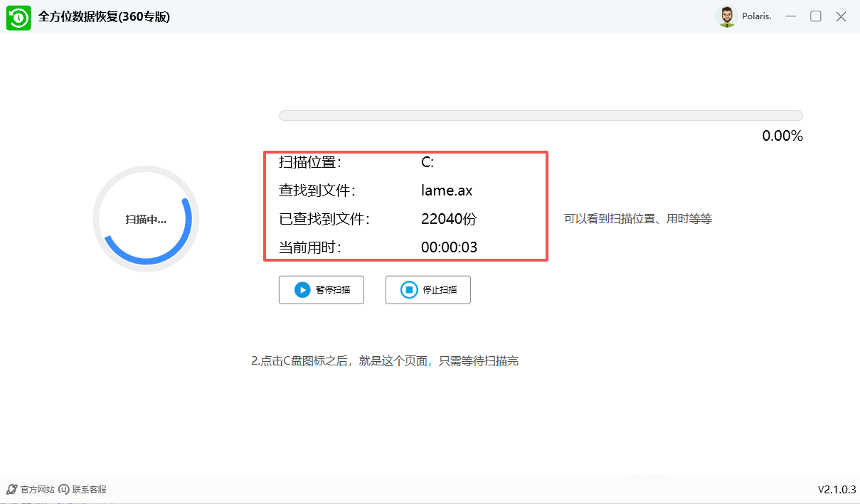Minimize the data recovery window
The height and width of the screenshot is (504, 860).
[790, 16]
